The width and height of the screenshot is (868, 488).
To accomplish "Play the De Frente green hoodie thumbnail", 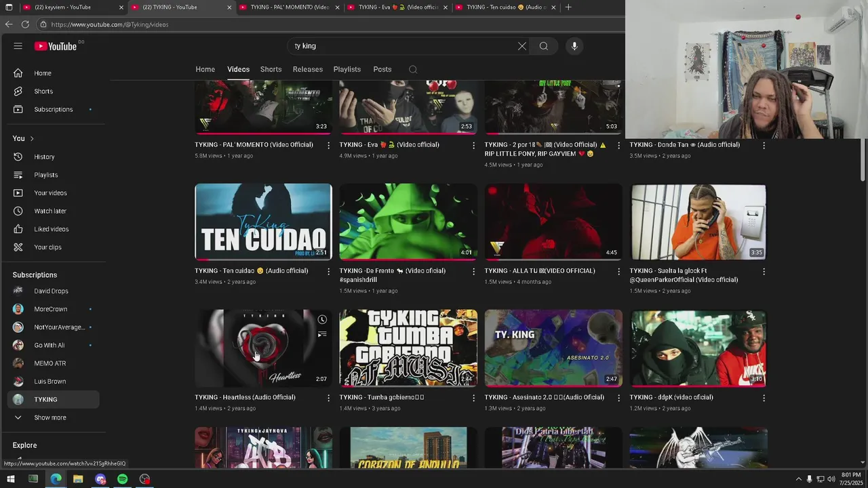I will [x=408, y=222].
